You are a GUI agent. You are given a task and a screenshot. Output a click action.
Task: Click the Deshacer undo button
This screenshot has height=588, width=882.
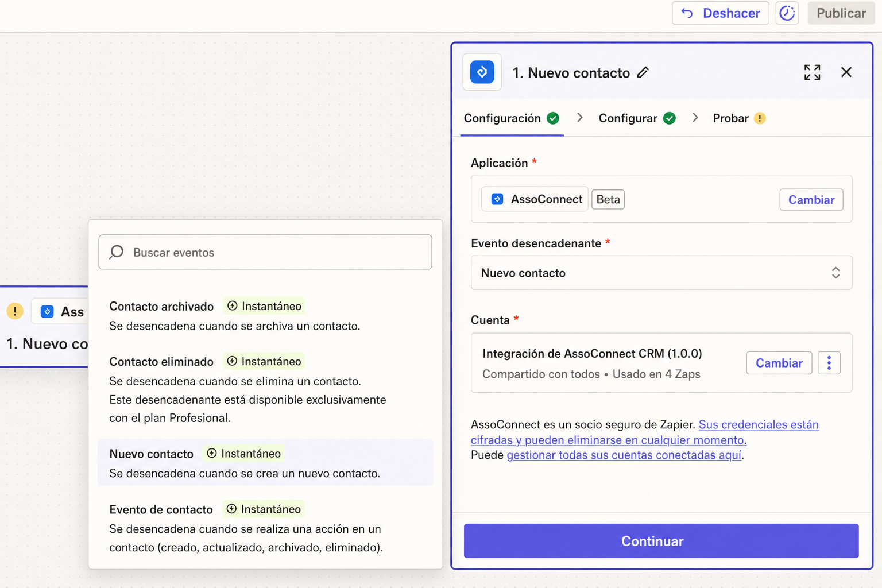click(x=720, y=13)
